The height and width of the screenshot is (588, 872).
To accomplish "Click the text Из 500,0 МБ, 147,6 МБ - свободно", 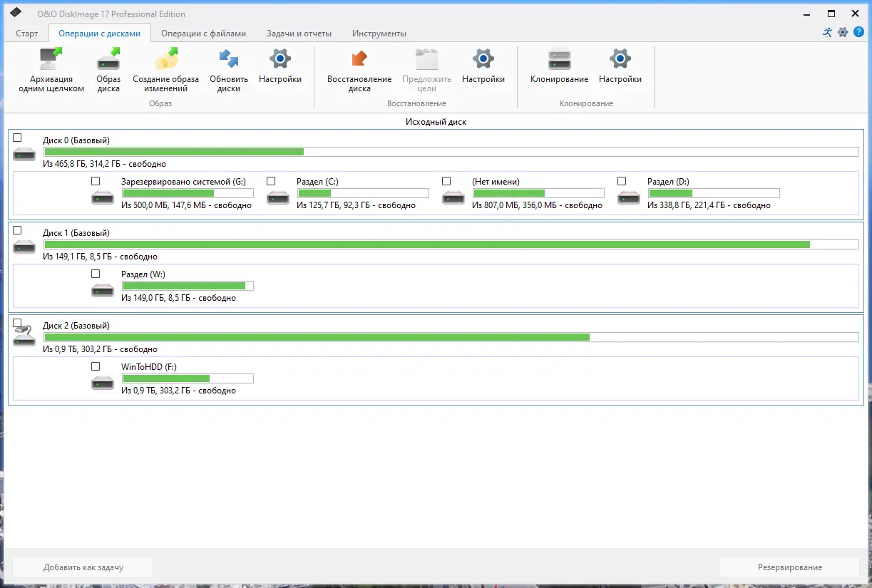I will coord(186,205).
